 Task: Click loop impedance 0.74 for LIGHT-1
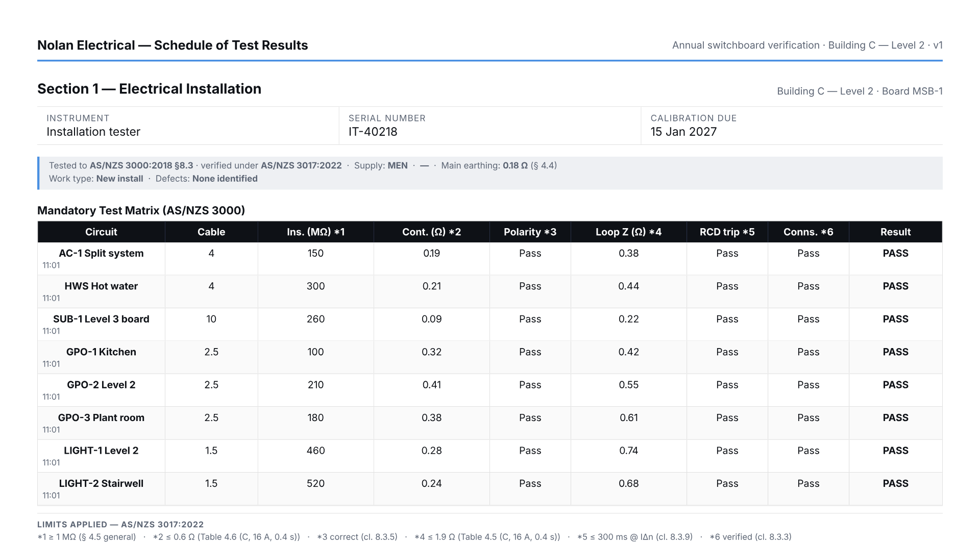coord(628,451)
